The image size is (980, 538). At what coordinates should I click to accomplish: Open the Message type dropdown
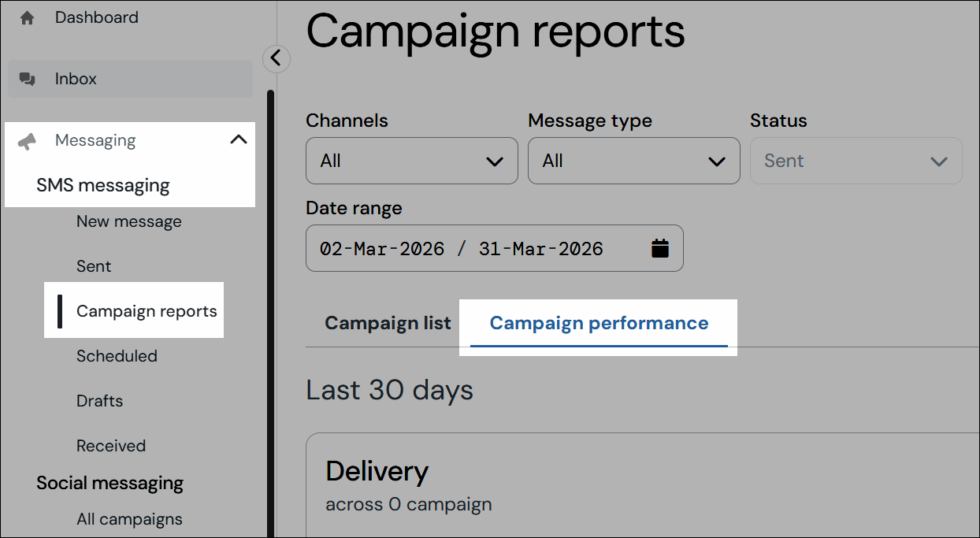(634, 161)
